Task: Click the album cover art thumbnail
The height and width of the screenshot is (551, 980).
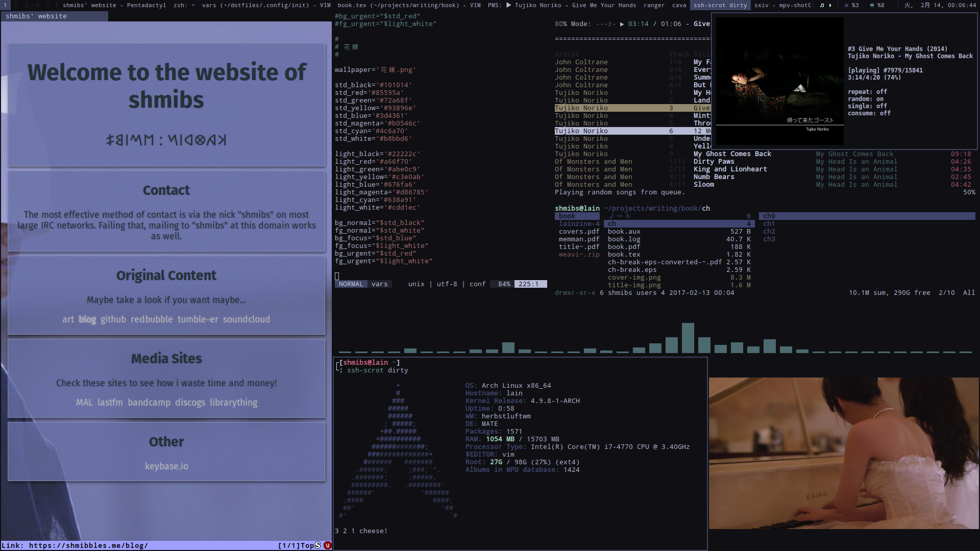Action: [x=779, y=81]
